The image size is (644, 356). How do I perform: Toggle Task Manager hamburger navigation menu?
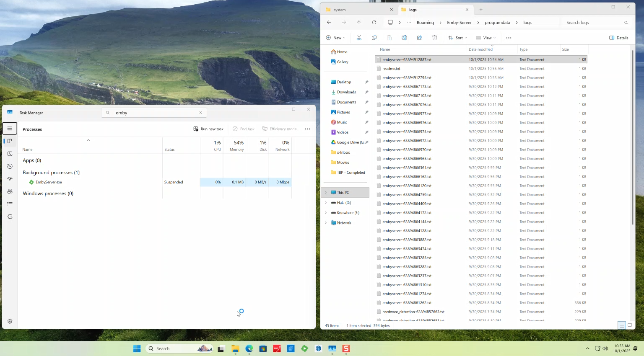pyautogui.click(x=10, y=129)
